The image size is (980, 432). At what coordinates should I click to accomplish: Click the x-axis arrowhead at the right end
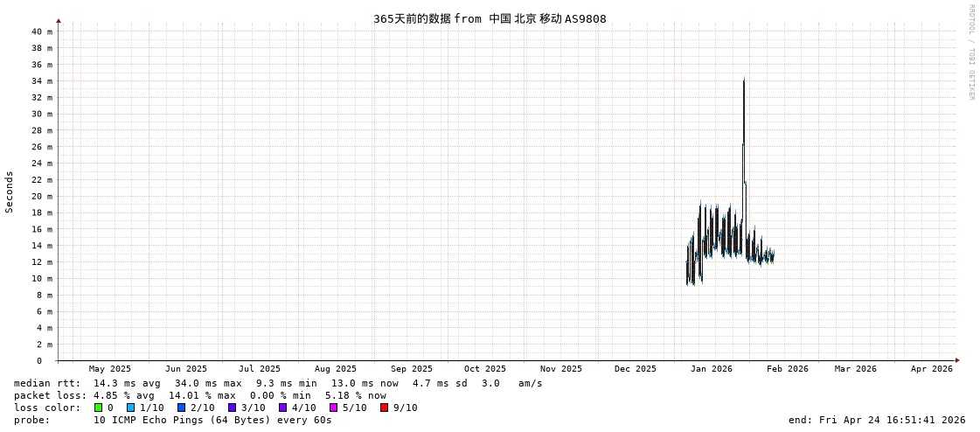click(x=957, y=360)
